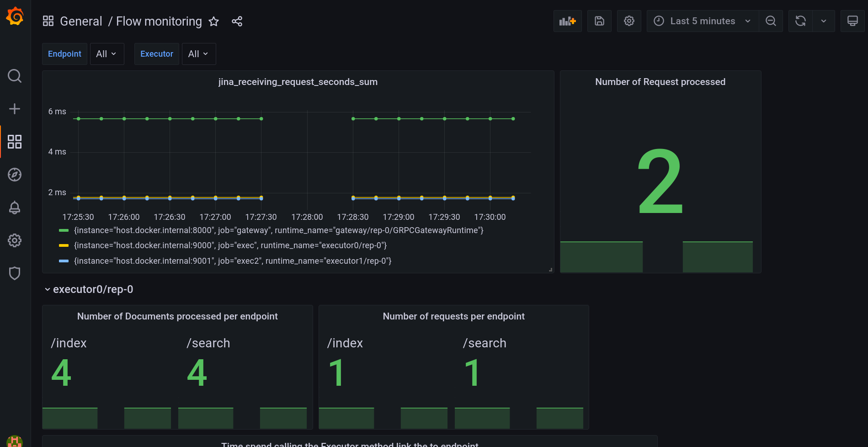Toggle the executor1/rep-0 series in legend
The image size is (868, 447).
233,261
